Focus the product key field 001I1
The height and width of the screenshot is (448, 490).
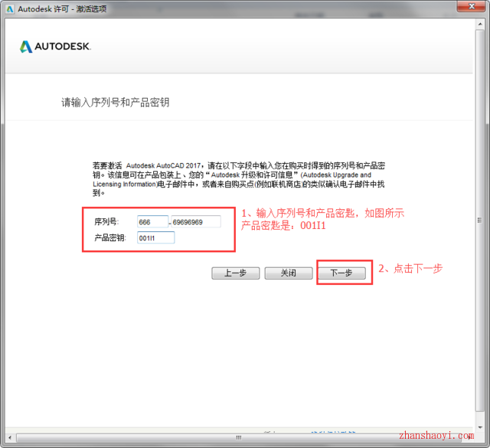pyautogui.click(x=155, y=237)
